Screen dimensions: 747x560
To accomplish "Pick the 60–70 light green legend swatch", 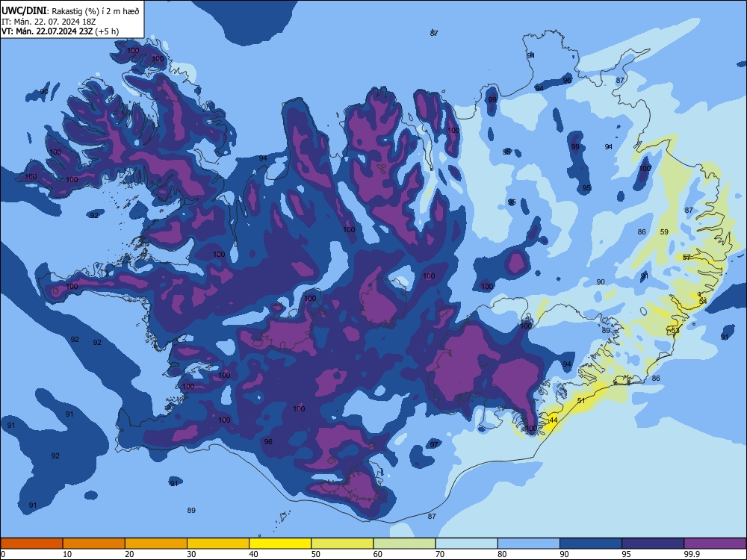I will [x=404, y=544].
